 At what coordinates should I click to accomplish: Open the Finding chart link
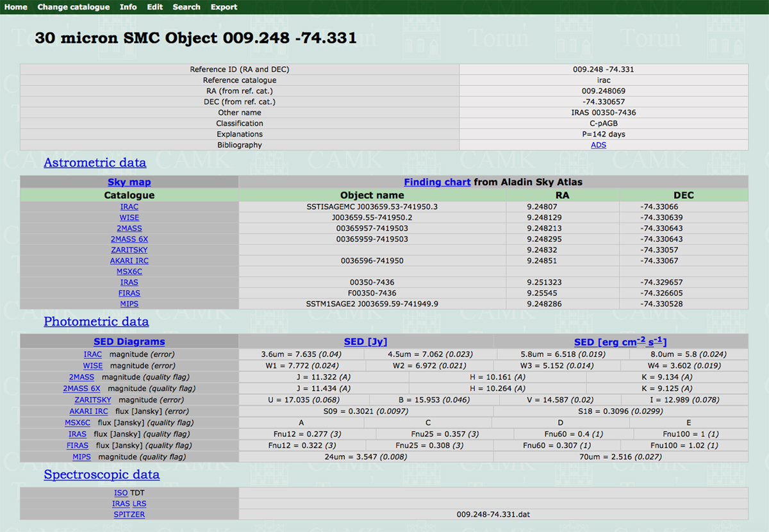coord(437,182)
